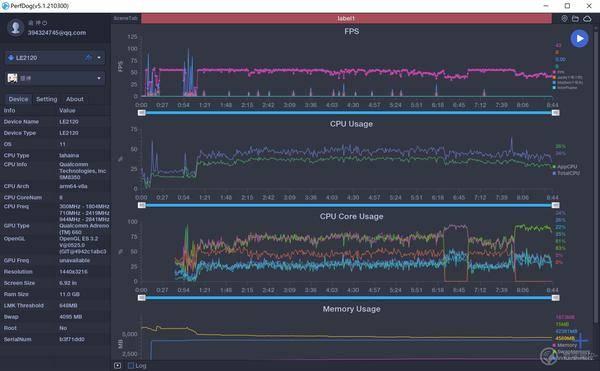
Task: Click the Info column header
Action: click(9, 111)
